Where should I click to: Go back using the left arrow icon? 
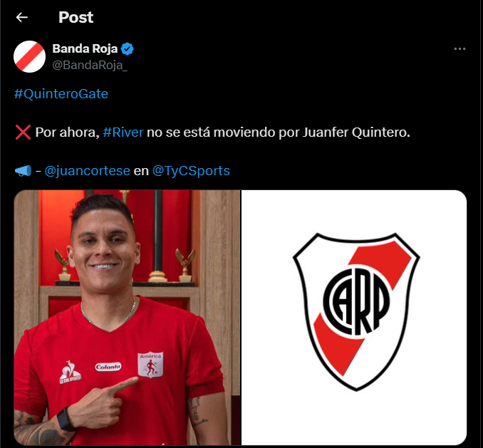coord(22,17)
